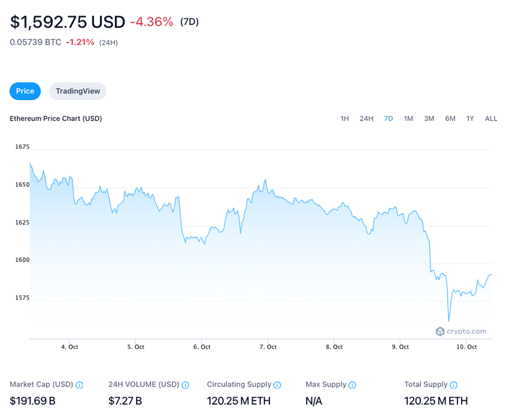Click the Max Supply info icon
The width and height of the screenshot is (509, 420).
click(352, 385)
